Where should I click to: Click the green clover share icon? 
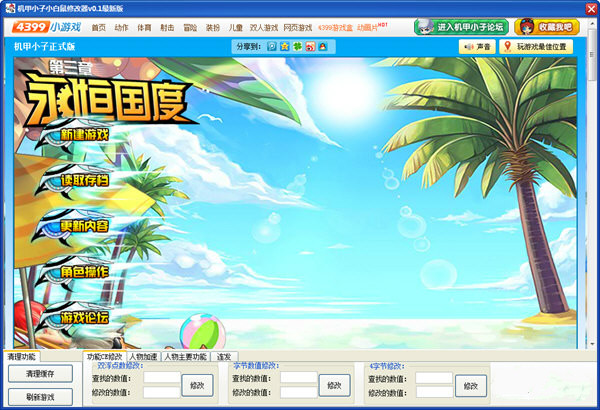click(298, 47)
